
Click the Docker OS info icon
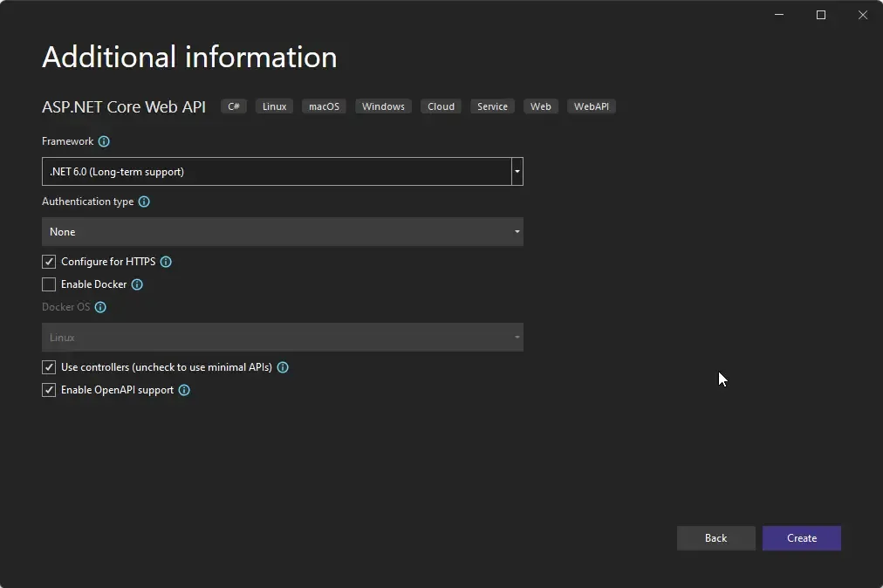(x=99, y=307)
